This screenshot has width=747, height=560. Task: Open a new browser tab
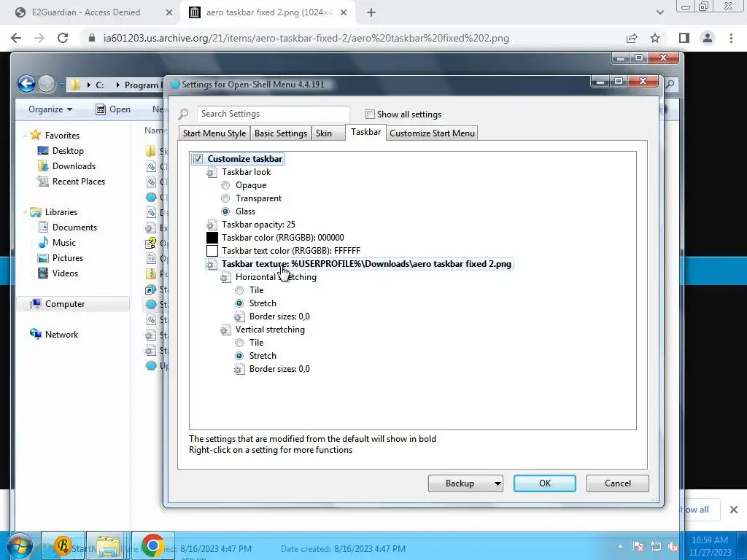coord(371,13)
